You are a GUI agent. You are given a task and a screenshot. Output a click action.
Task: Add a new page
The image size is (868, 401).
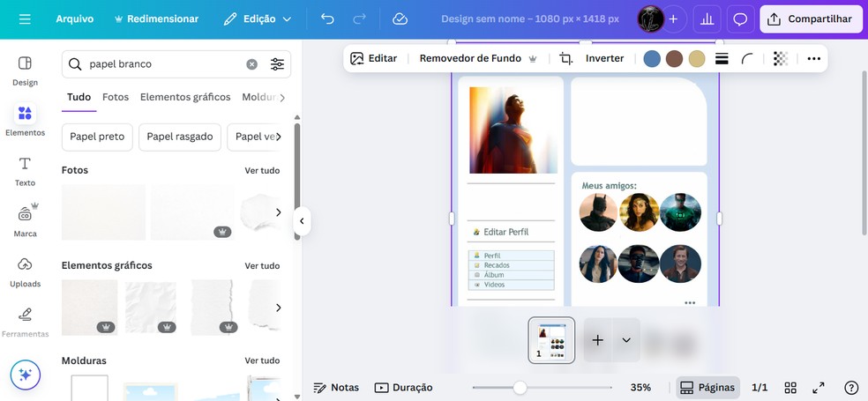pos(598,340)
